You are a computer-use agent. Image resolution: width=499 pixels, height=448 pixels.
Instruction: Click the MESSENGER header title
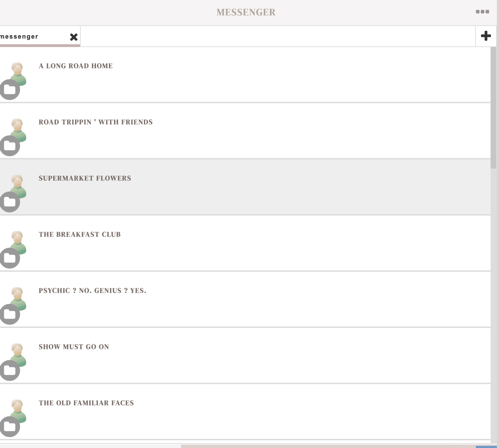pyautogui.click(x=246, y=12)
